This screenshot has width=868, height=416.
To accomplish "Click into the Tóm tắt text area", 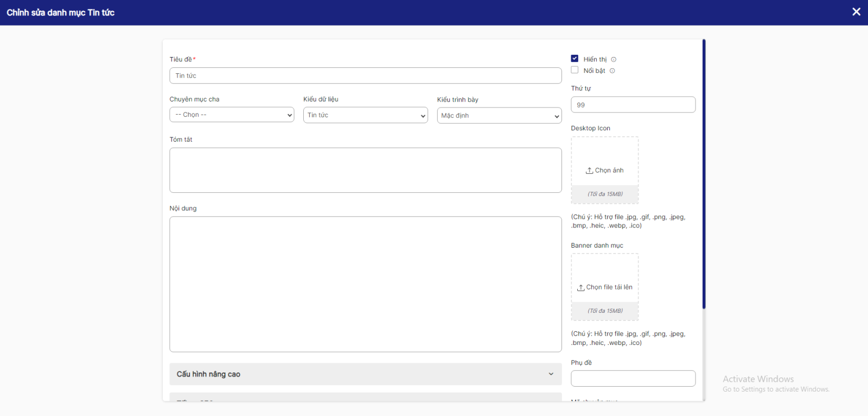I will pos(365,170).
